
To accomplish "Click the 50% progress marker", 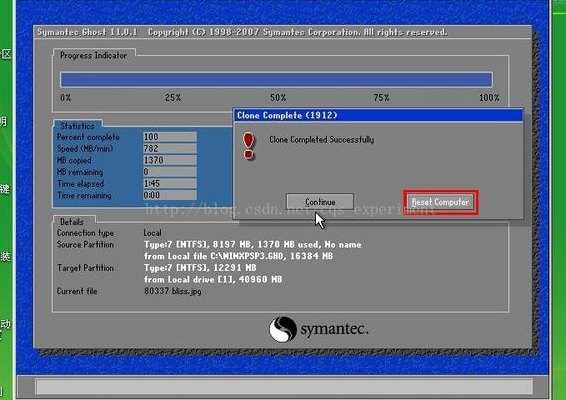I will pos(278,97).
